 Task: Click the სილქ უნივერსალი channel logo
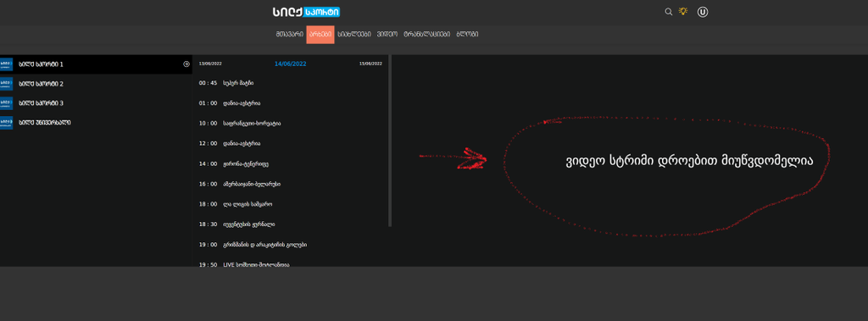coord(6,122)
